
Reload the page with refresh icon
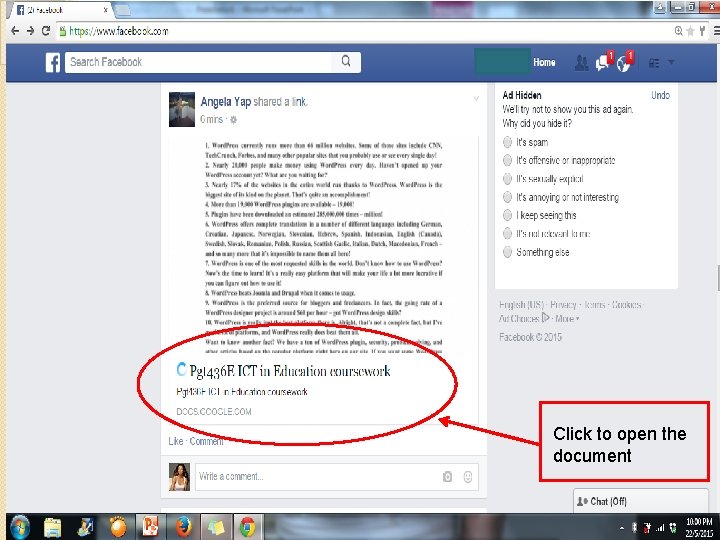45,31
